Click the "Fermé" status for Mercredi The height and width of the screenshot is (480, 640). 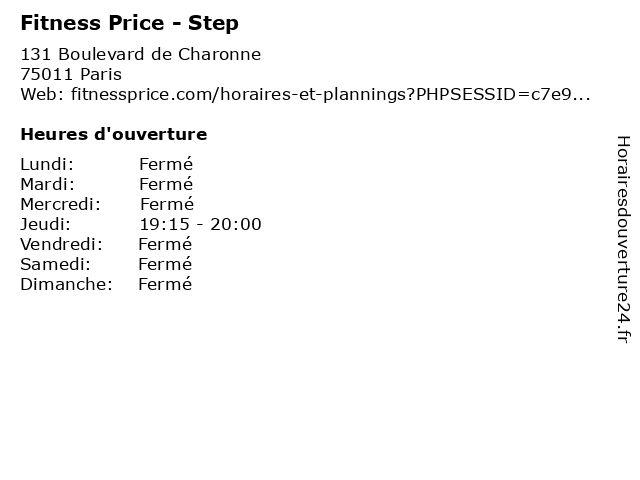click(x=166, y=204)
